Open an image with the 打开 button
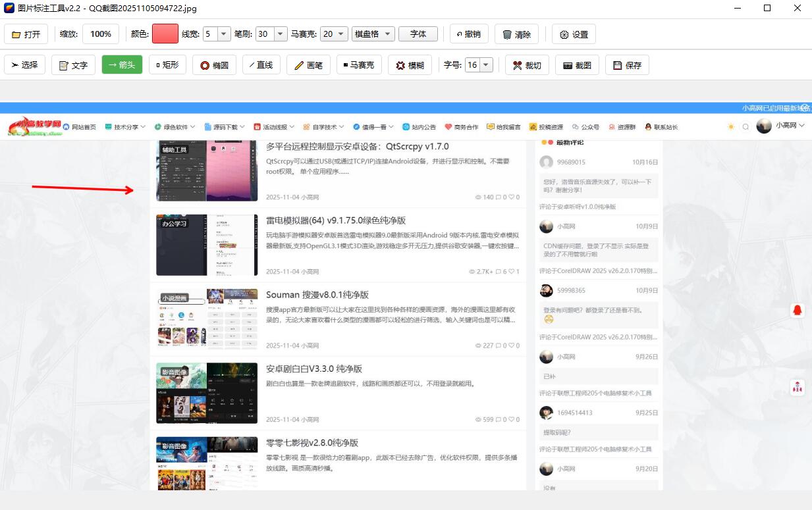812x510 pixels. pyautogui.click(x=26, y=34)
